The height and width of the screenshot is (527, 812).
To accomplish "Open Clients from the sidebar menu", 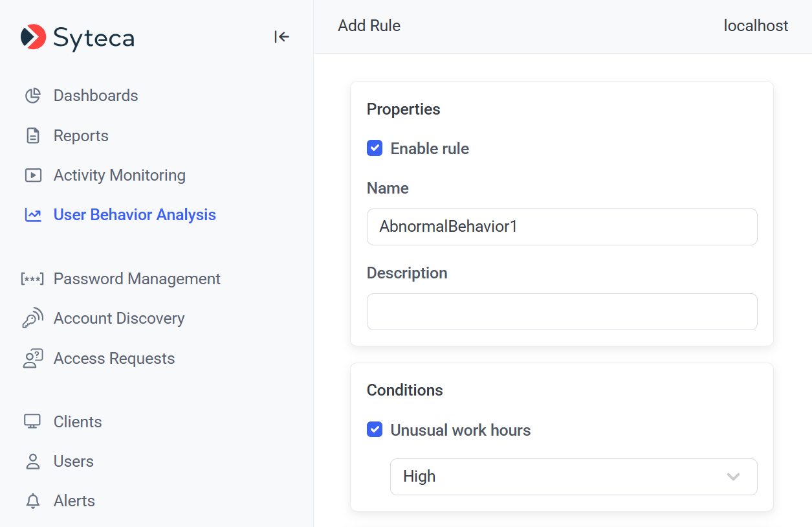I will click(78, 422).
